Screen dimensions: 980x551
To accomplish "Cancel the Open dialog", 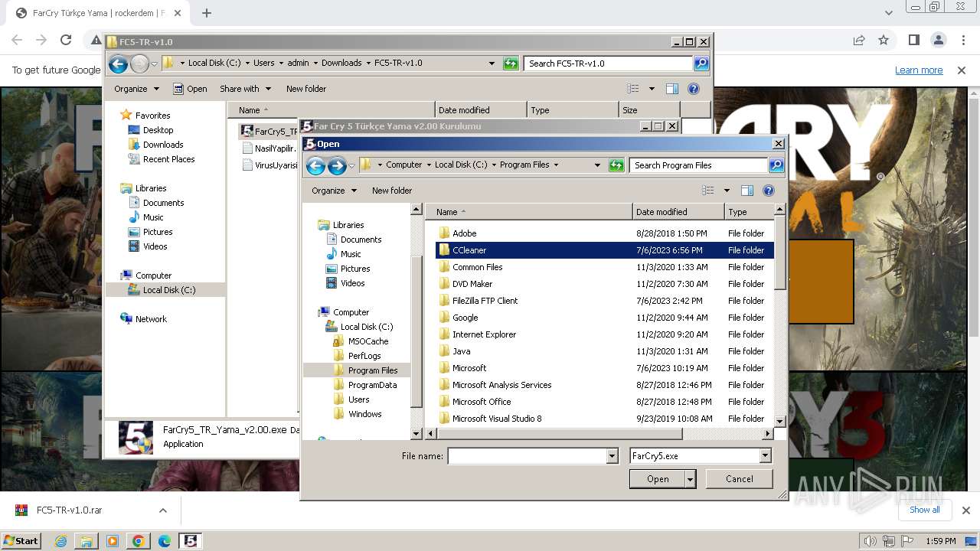I will [x=739, y=479].
